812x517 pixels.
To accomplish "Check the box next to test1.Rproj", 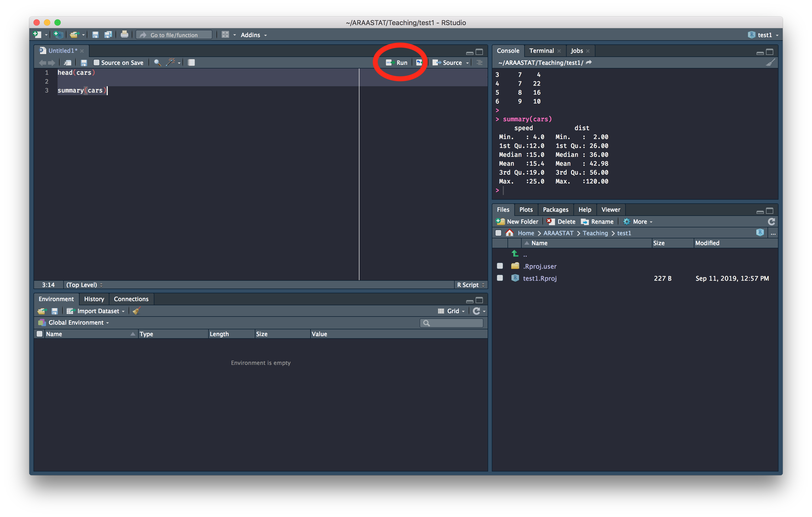I will pos(500,278).
